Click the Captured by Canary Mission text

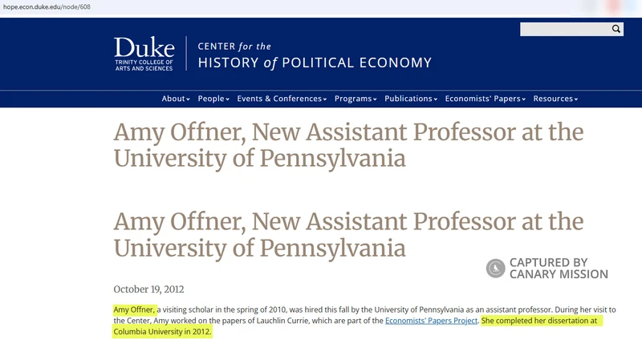(x=559, y=269)
